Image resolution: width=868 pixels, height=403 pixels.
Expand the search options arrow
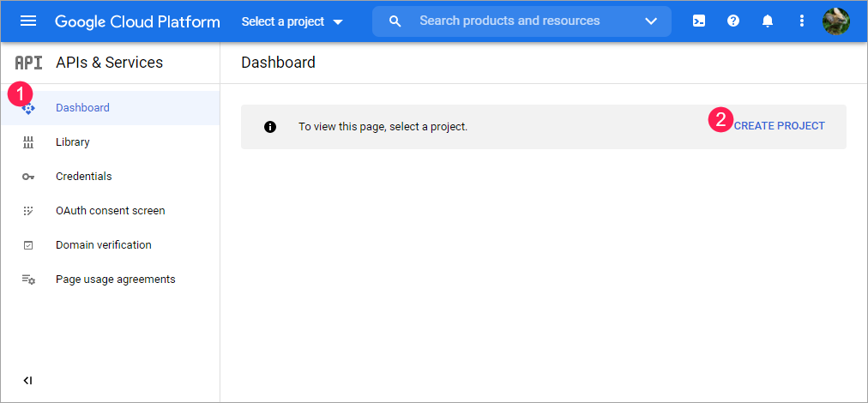(x=651, y=21)
